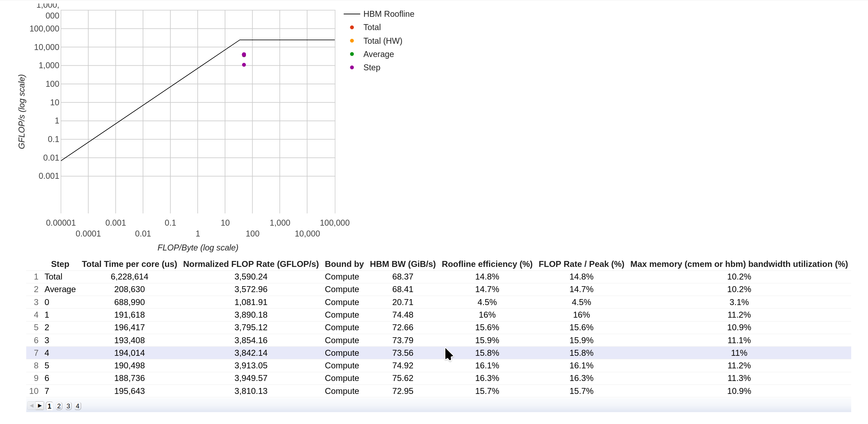Click the orange Total (HW) legend marker
This screenshot has width=868, height=424.
pos(352,41)
